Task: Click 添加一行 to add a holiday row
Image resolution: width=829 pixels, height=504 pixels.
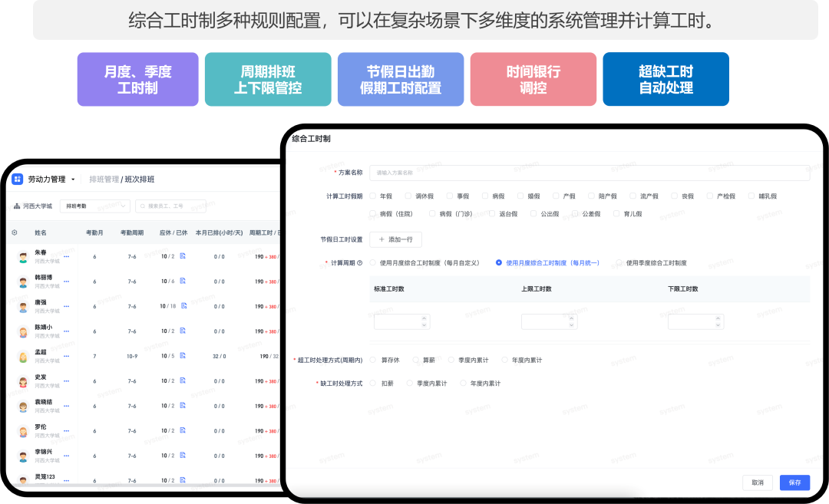Action: coord(395,239)
